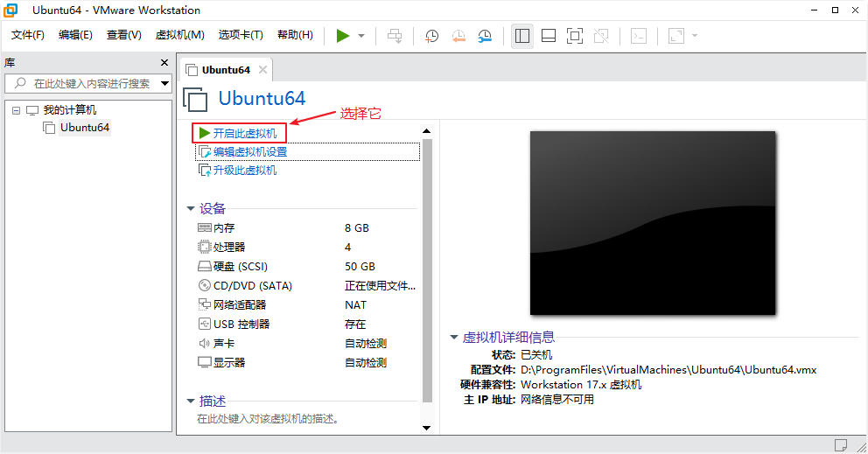Click the monitor icon beside 显示器
This screenshot has width=868, height=454.
(204, 363)
